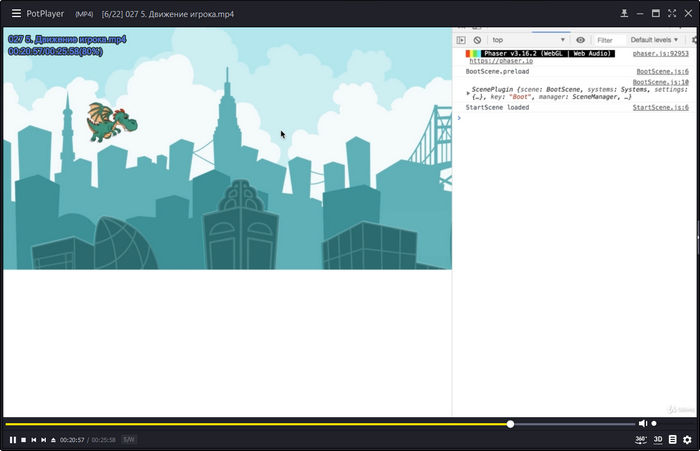
Task: Open the playlist panel
Action: point(673,440)
